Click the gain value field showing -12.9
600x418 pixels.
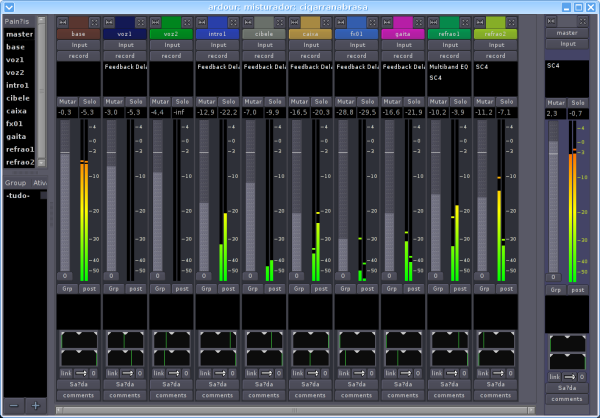click(x=206, y=113)
